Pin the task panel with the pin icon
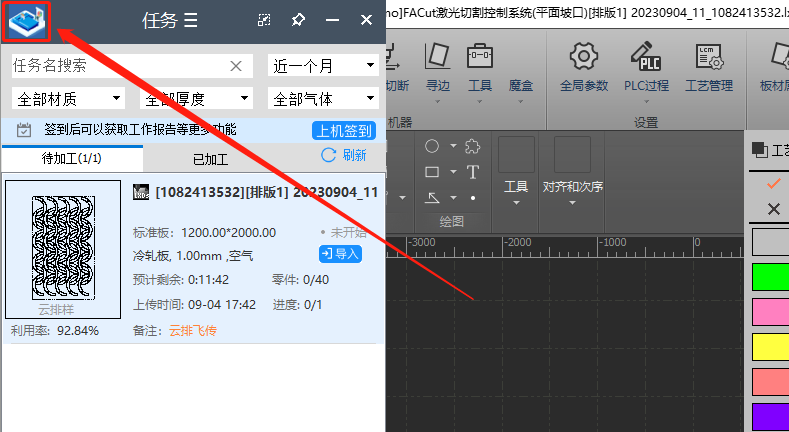 [x=298, y=20]
